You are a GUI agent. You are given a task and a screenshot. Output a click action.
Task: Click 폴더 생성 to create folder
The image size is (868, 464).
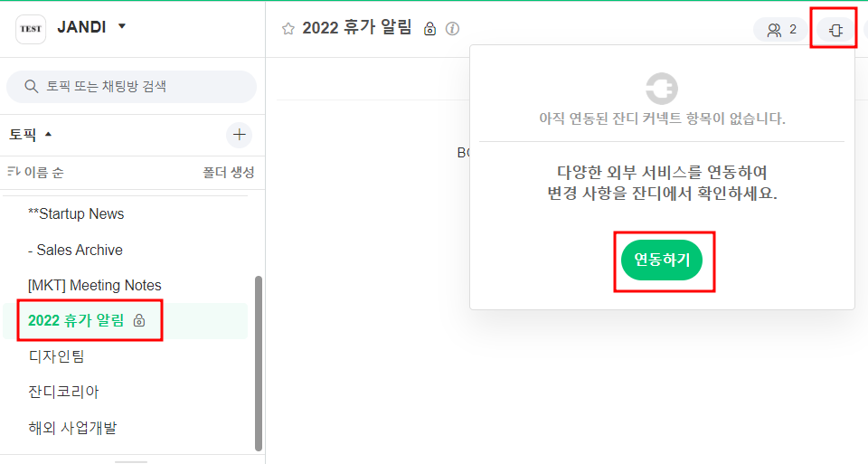228,172
